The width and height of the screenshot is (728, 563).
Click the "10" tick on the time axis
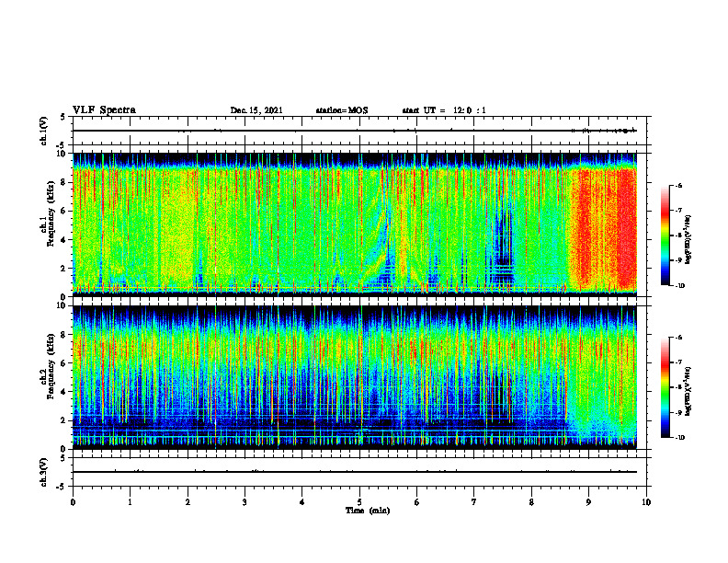point(646,502)
